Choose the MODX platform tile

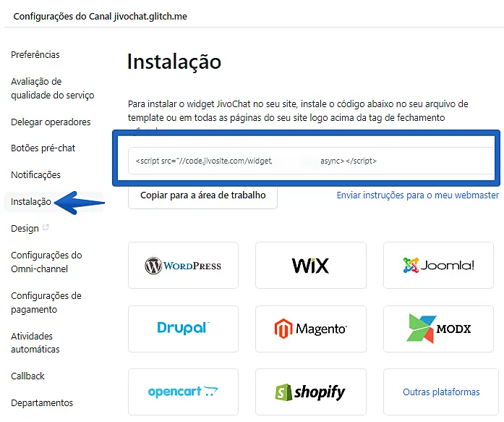(438, 329)
